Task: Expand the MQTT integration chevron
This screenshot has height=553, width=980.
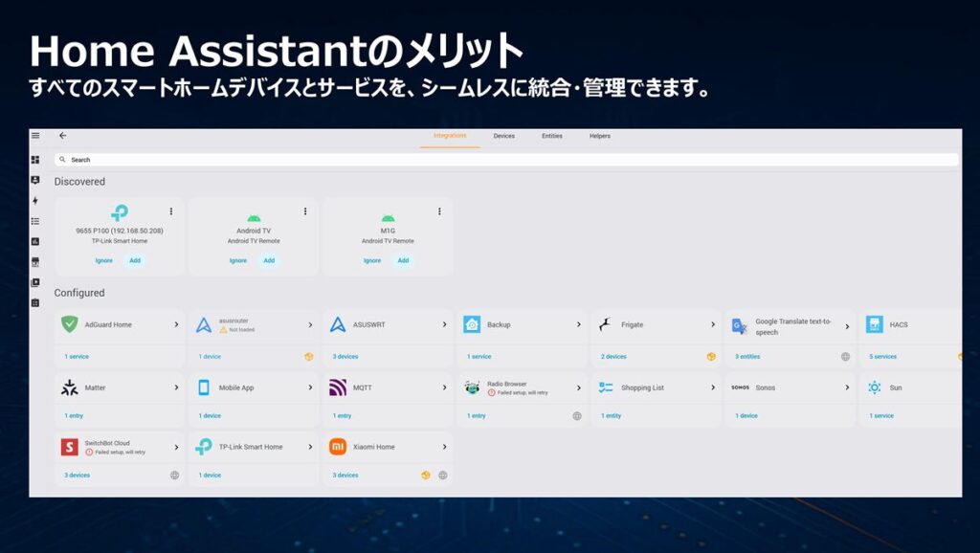Action: pos(444,387)
